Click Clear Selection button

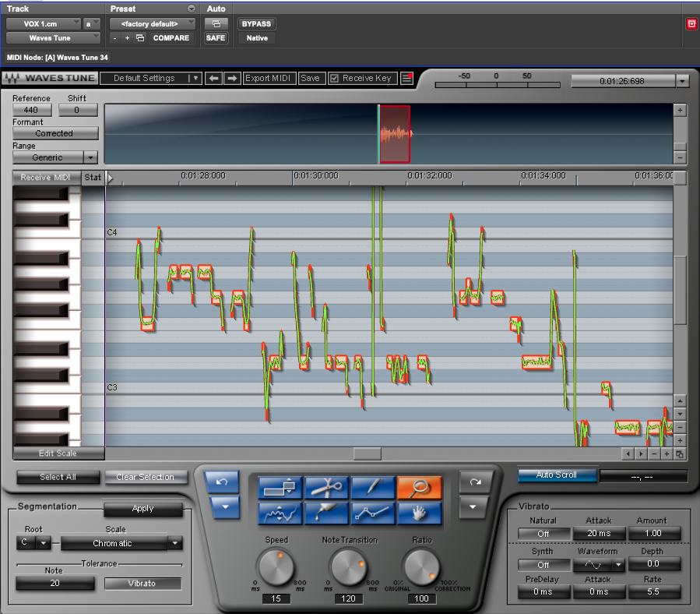146,477
